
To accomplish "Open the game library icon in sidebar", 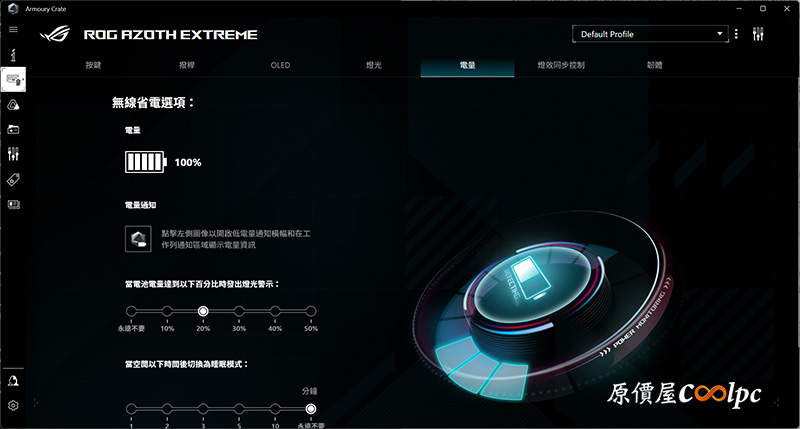I will pyautogui.click(x=13, y=130).
